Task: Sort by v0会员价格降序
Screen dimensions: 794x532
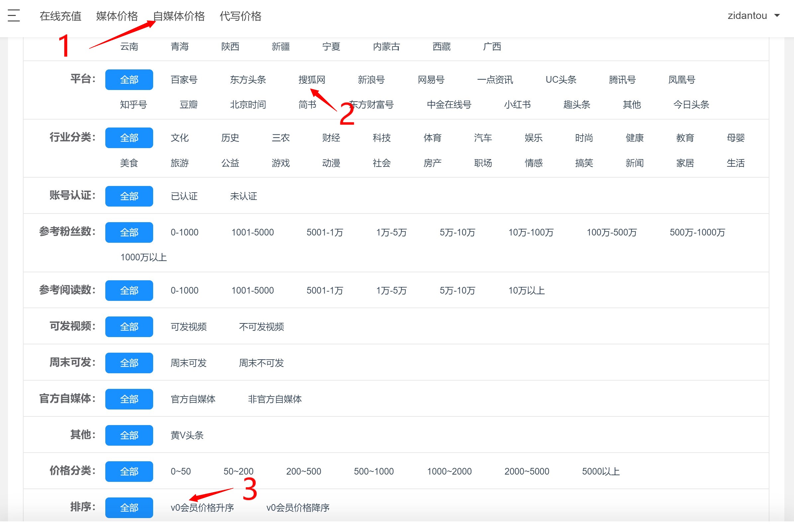Action: click(x=298, y=507)
